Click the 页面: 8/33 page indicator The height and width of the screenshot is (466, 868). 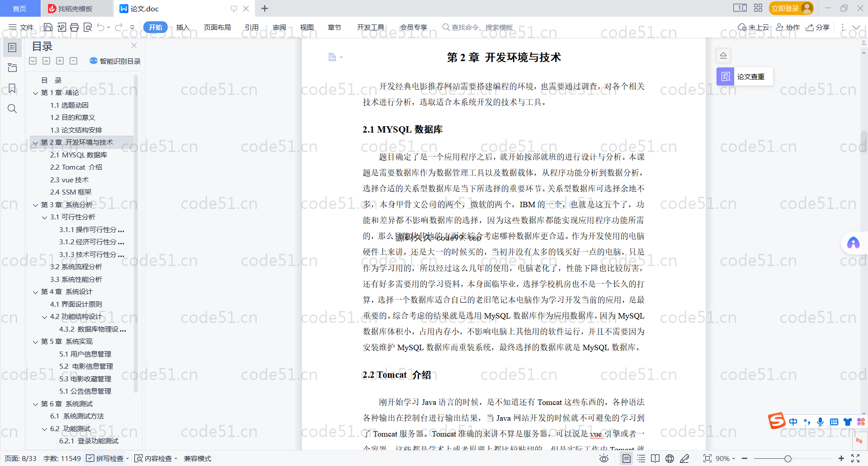point(20,458)
